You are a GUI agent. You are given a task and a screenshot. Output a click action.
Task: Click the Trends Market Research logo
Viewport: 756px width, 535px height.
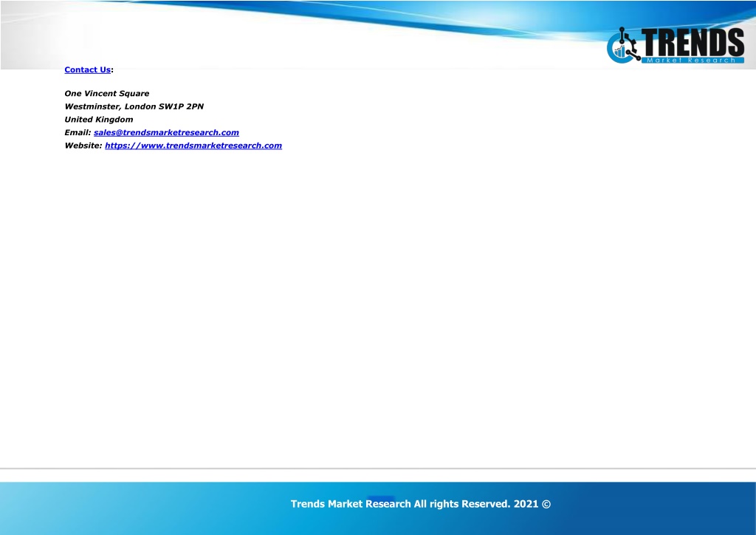676,45
